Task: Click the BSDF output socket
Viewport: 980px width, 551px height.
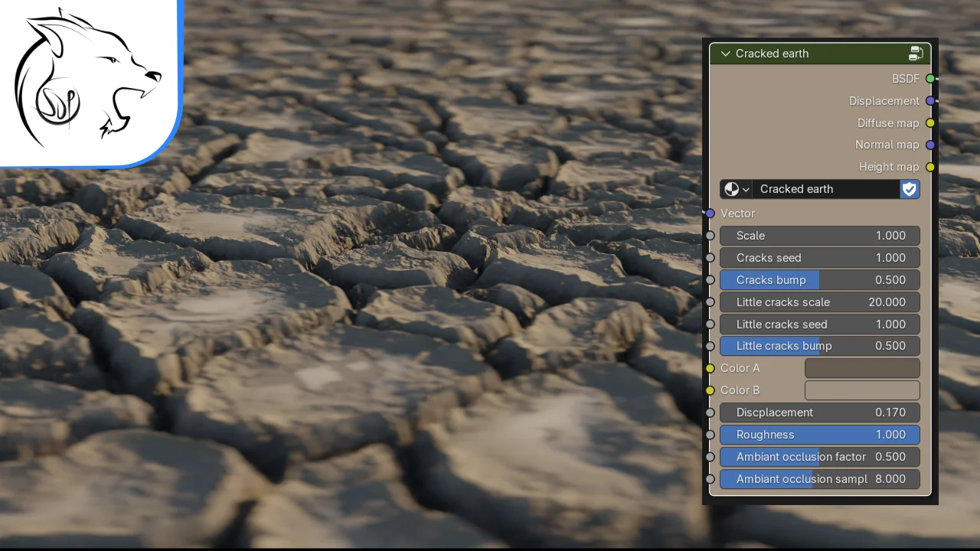Action: click(x=931, y=79)
